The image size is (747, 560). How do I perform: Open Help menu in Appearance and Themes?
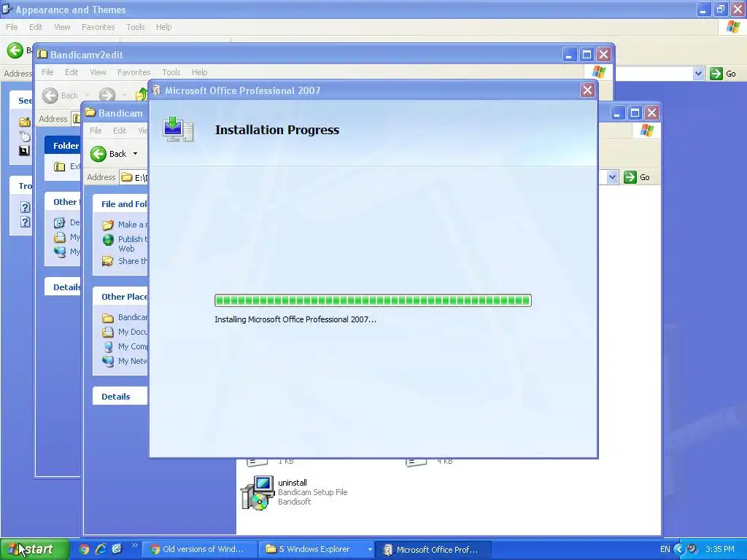tap(163, 27)
